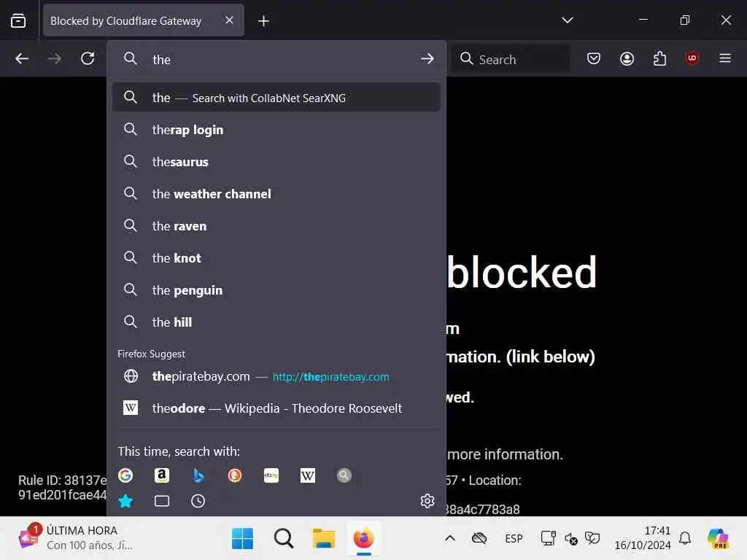This screenshot has height=560, width=747.
Task: Open ÚLTIMA HORA news widget
Action: (75, 537)
